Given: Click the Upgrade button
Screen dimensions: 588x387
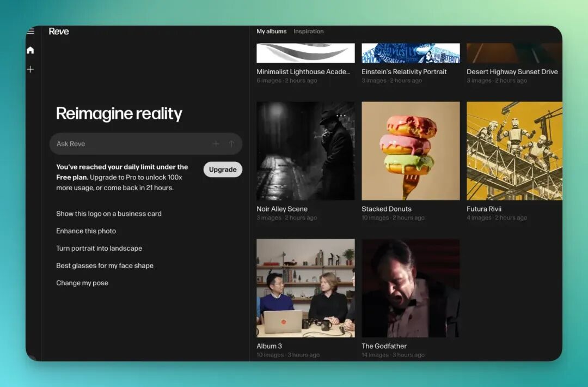Looking at the screenshot, I should (223, 170).
